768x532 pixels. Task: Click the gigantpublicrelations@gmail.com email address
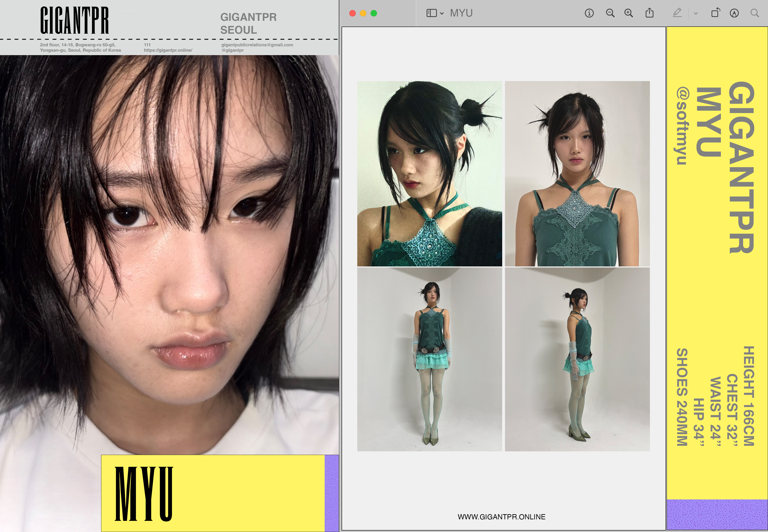pyautogui.click(x=257, y=45)
